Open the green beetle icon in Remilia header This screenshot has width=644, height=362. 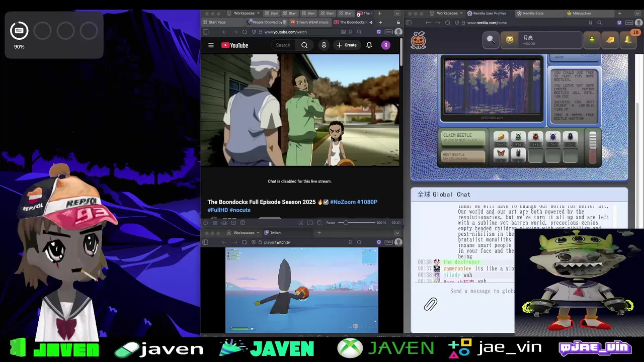(592, 40)
